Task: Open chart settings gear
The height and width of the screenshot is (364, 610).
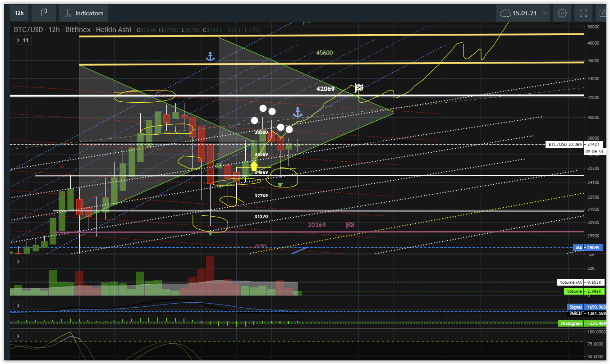Action: 562,13
